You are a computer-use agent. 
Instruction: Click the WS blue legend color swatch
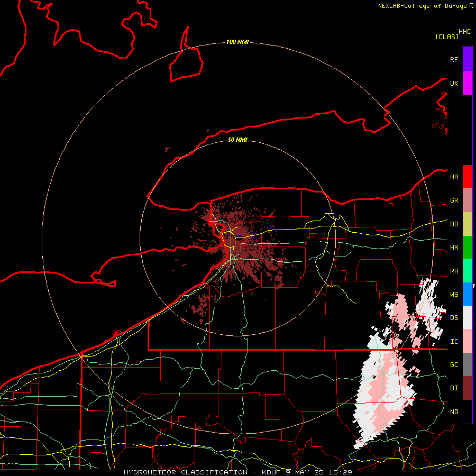[467, 294]
